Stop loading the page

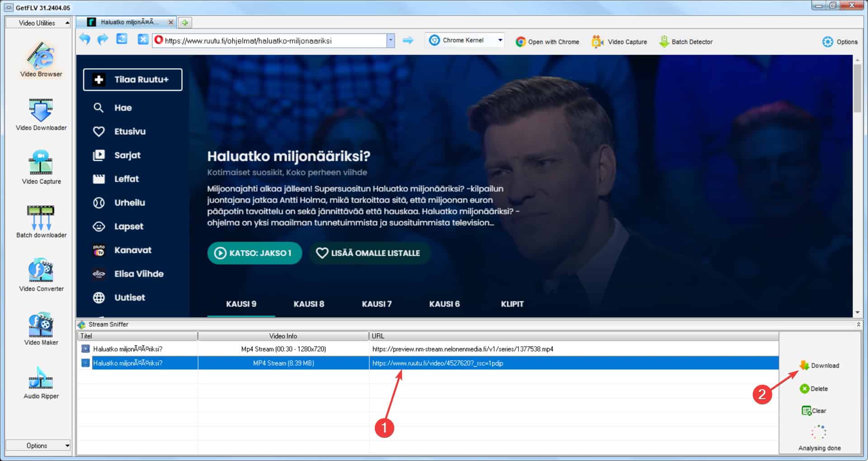143,39
